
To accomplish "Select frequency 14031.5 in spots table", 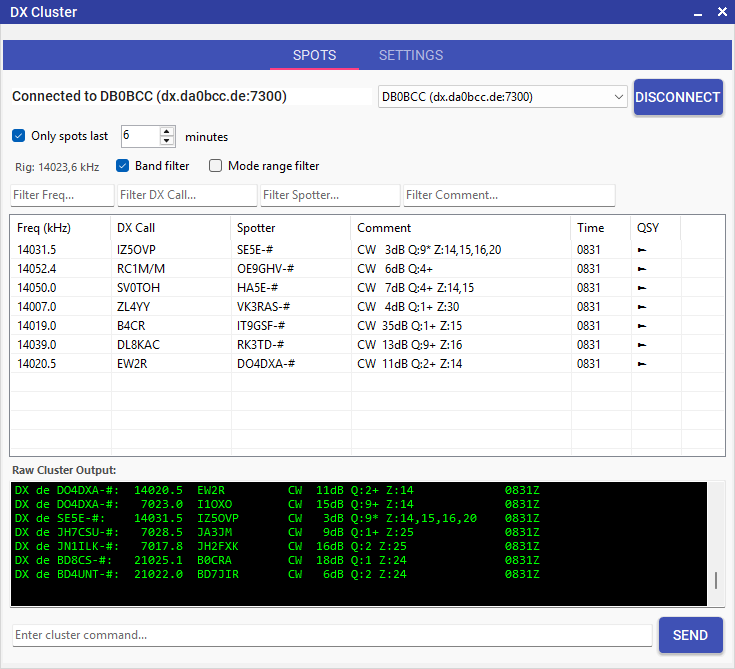I will [x=37, y=250].
